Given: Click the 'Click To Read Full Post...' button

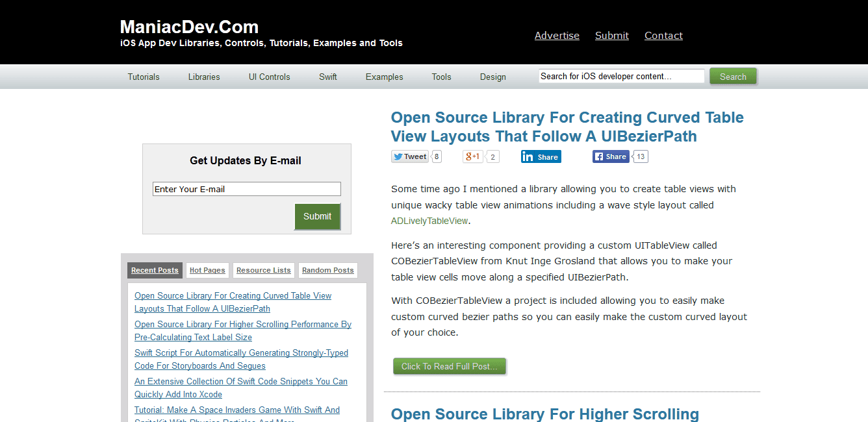Looking at the screenshot, I should [450, 366].
